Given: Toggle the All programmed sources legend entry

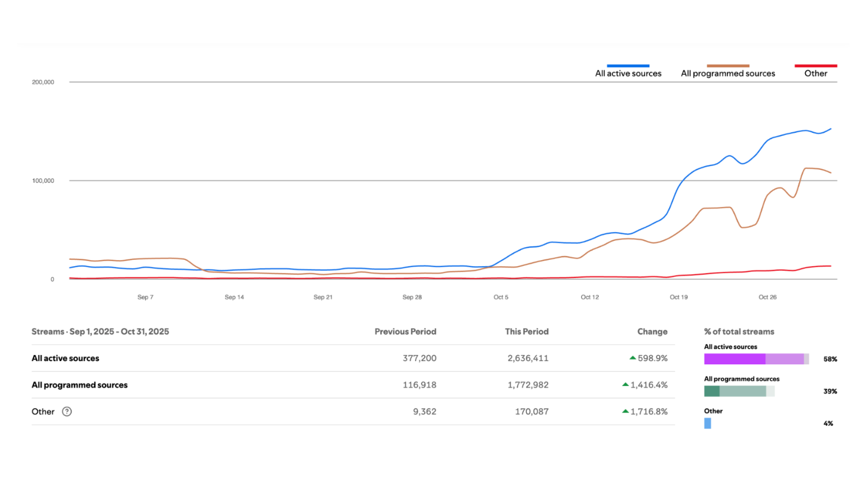Looking at the screenshot, I should [x=728, y=71].
